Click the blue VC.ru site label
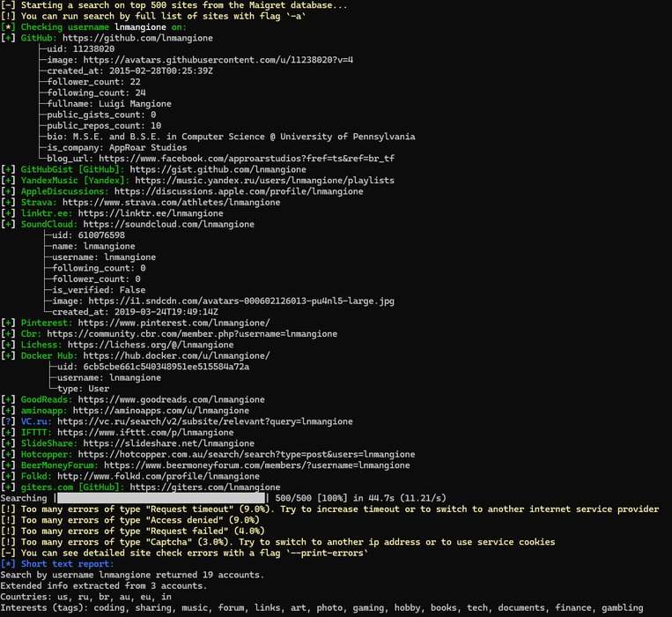 36,422
